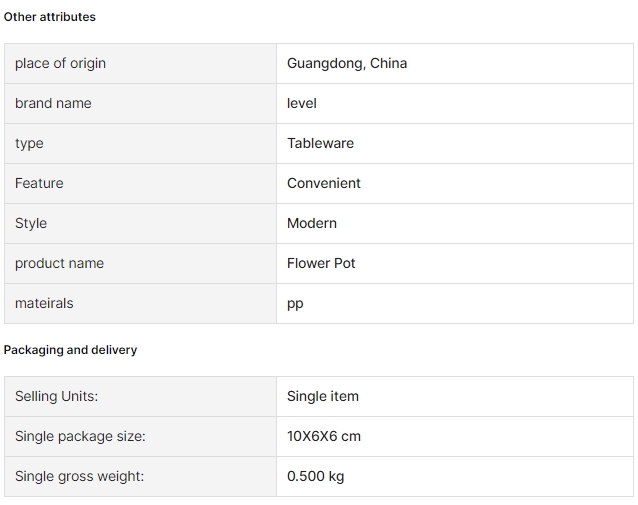Click the '0.500 kg' weight value

[x=315, y=477]
